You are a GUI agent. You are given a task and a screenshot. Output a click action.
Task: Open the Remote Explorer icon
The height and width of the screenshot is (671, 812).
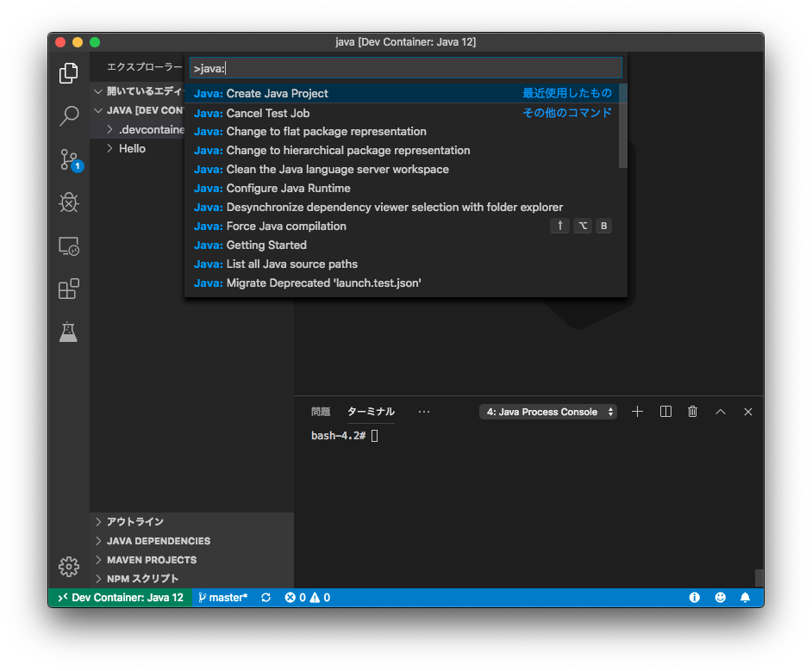click(x=68, y=245)
